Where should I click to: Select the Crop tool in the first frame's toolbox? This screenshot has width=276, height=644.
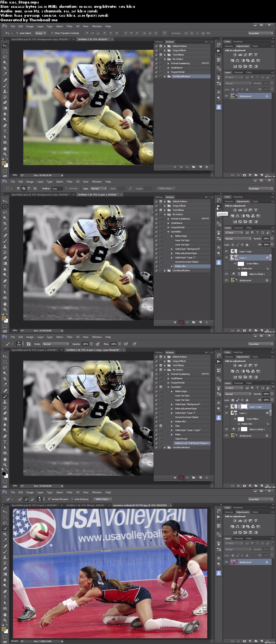click(x=5, y=68)
